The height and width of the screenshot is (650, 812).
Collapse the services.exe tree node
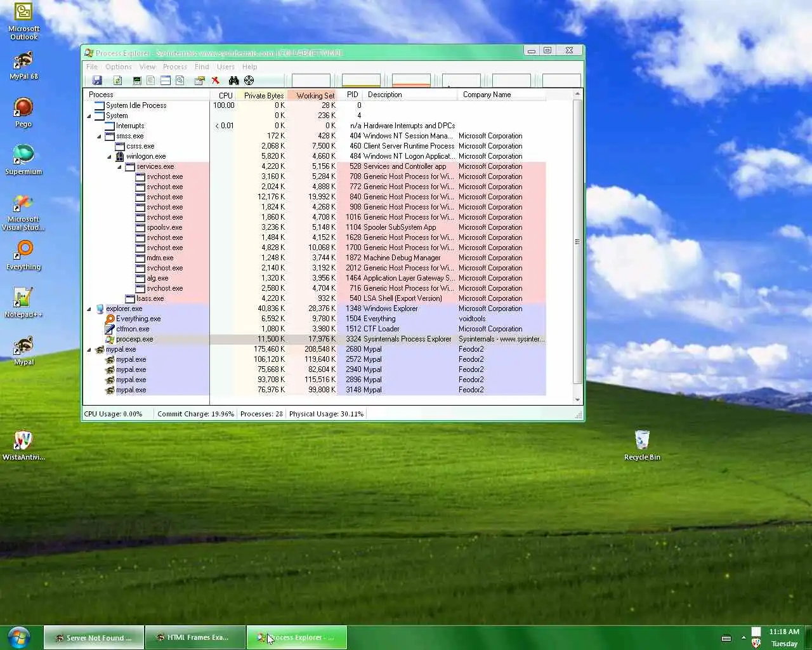click(119, 166)
